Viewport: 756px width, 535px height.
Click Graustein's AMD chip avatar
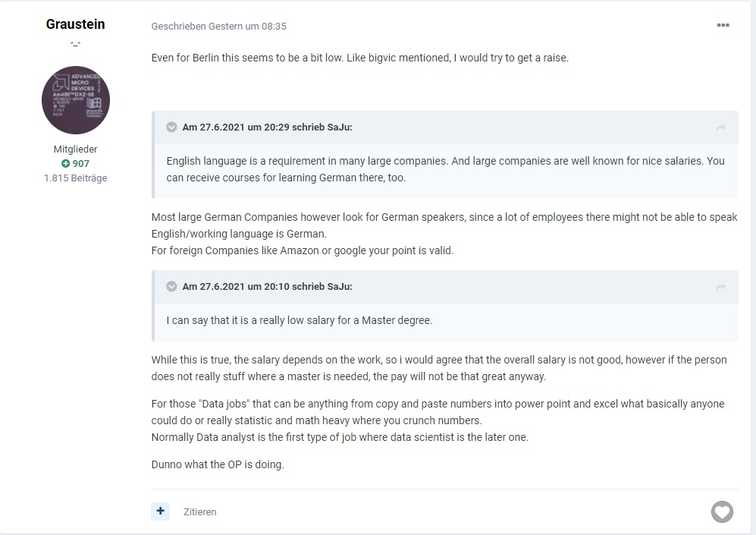pyautogui.click(x=76, y=100)
